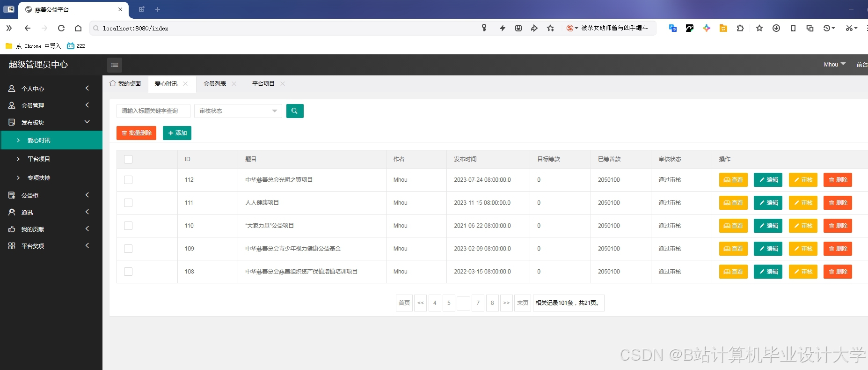This screenshot has width=868, height=370.
Task: Open the 从 Chrome 中导入 bookmark folder
Action: point(33,46)
